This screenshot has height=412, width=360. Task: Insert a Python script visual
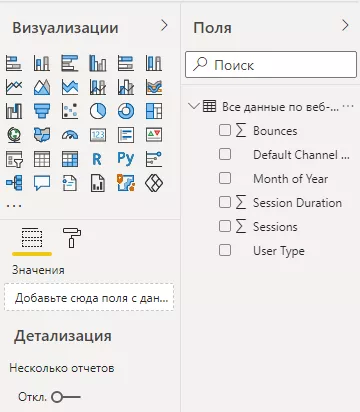pyautogui.click(x=126, y=159)
